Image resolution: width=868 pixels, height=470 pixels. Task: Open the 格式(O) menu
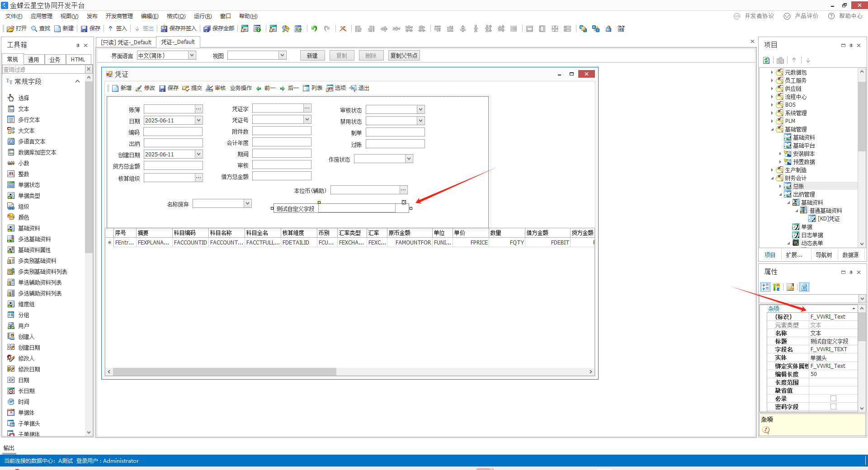(176, 16)
